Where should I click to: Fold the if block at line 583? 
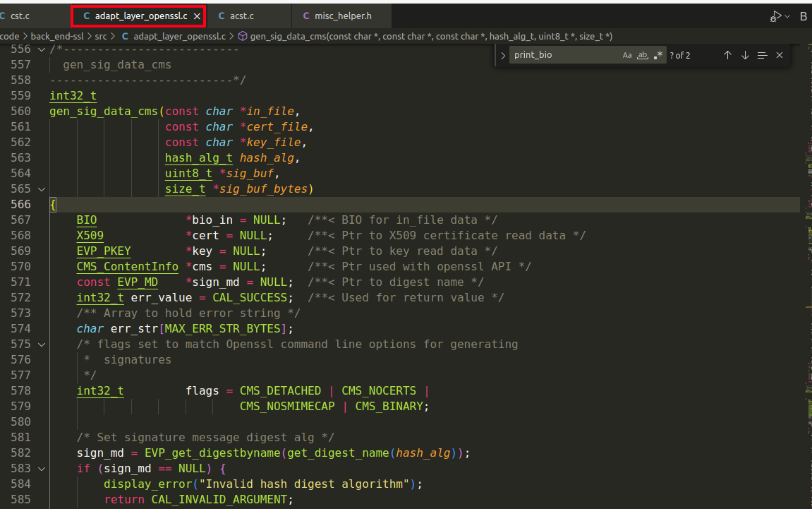(x=42, y=469)
